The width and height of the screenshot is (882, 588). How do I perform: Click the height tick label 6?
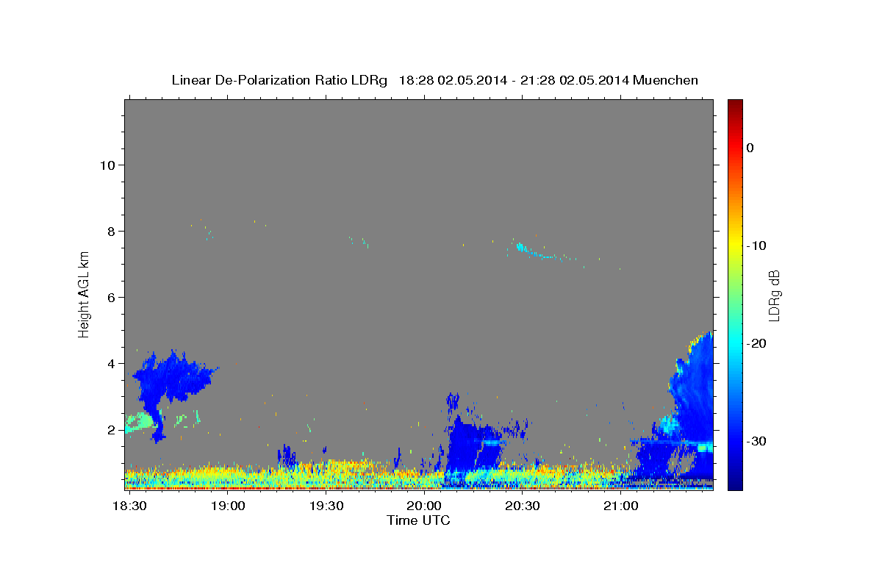pos(111,298)
